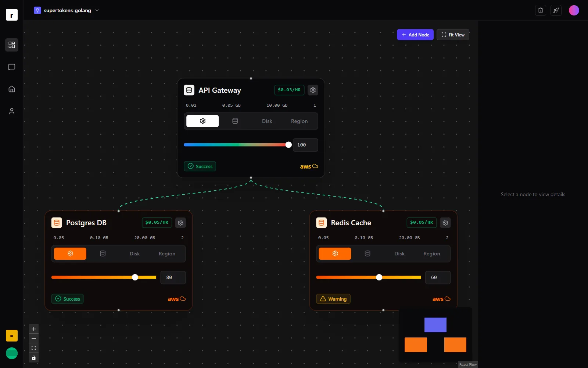Select Postgres DB memory database tab
The width and height of the screenshot is (588, 368).
pos(103,254)
